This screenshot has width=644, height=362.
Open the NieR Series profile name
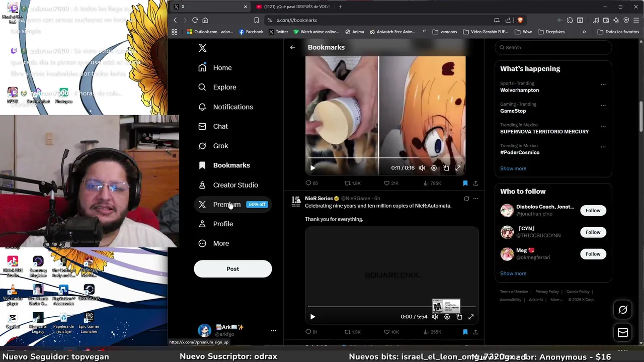click(318, 199)
